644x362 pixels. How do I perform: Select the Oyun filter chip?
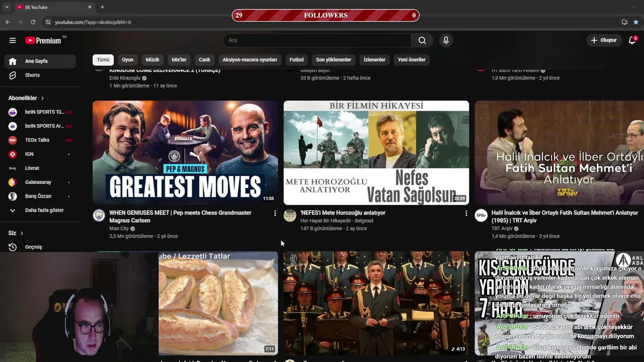pos(128,59)
